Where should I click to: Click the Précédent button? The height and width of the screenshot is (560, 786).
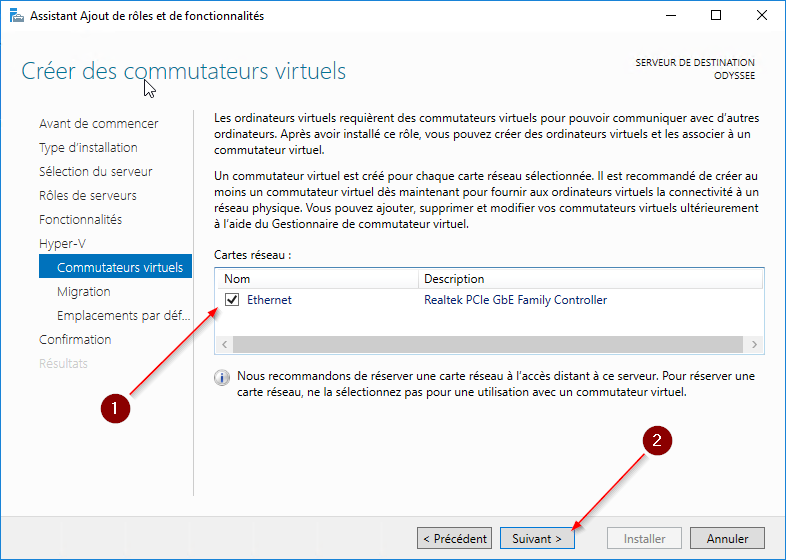[x=455, y=538]
